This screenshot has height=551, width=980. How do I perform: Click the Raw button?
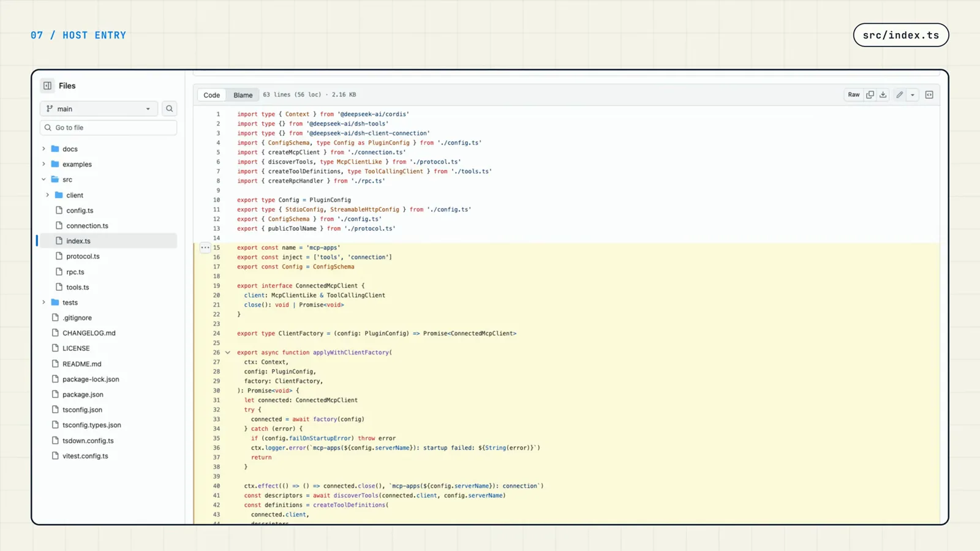[x=854, y=95]
